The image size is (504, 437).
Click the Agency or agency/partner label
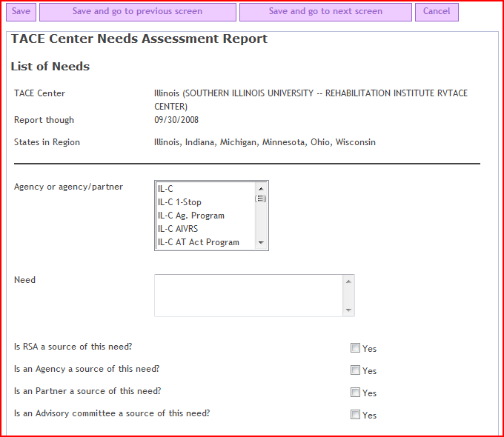coord(68,187)
